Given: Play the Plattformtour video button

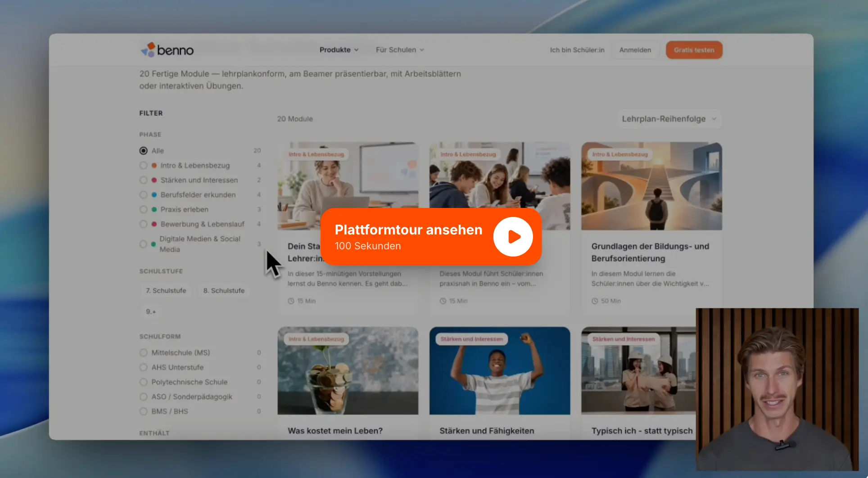Looking at the screenshot, I should pos(513,237).
